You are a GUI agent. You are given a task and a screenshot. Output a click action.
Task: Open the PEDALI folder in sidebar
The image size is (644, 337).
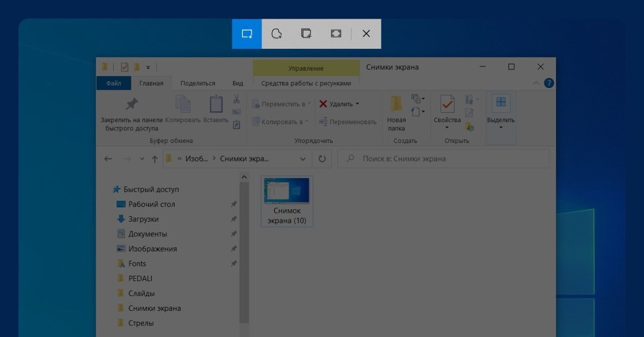pos(135,279)
